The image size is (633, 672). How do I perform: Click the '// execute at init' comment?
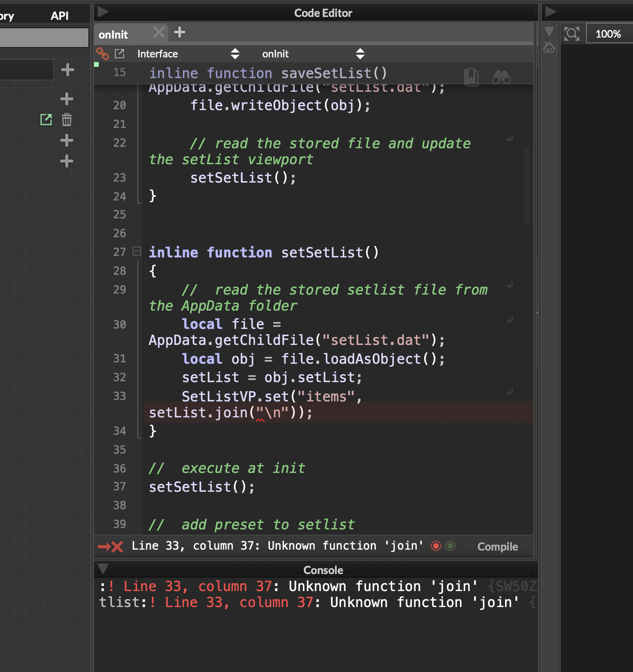coord(227,468)
